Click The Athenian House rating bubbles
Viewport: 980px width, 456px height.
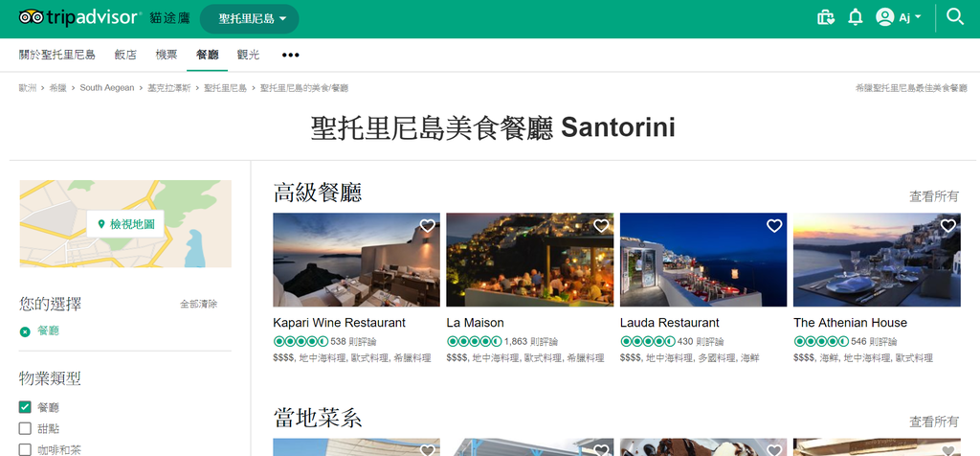click(820, 342)
